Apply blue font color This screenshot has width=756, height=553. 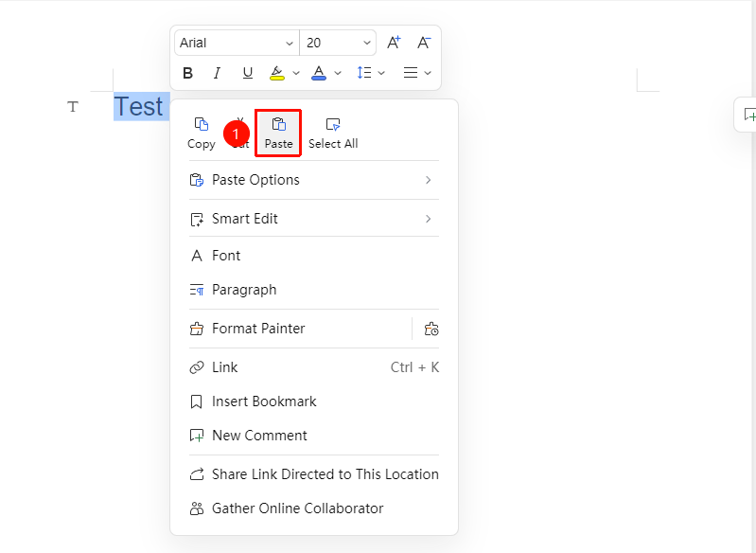(319, 73)
